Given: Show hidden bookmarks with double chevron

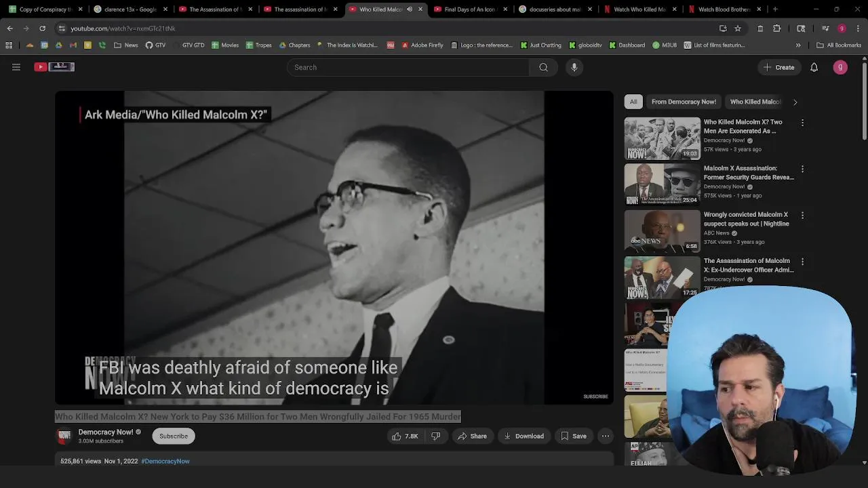Looking at the screenshot, I should pyautogui.click(x=798, y=45).
